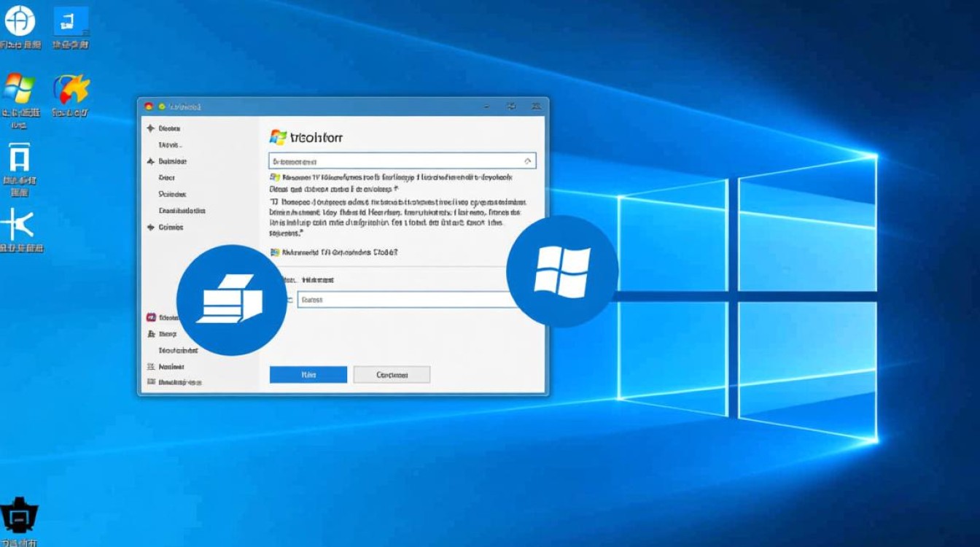Click the large round printer icon

[x=231, y=300]
